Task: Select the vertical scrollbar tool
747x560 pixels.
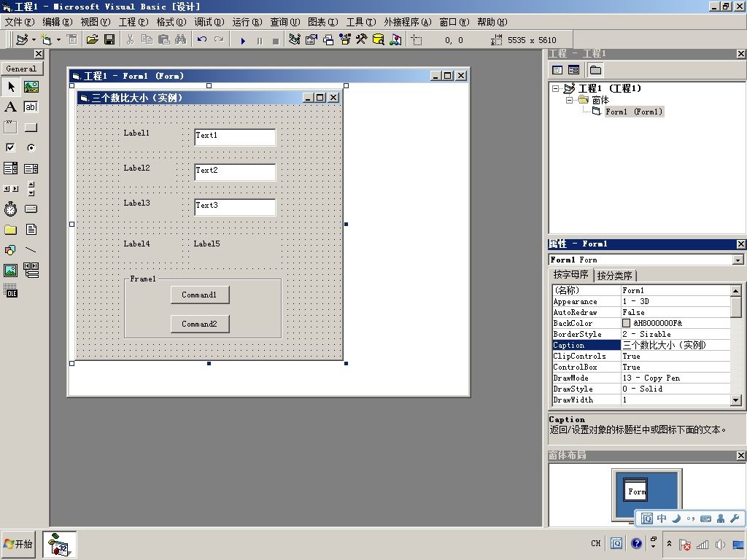Action: 31,189
